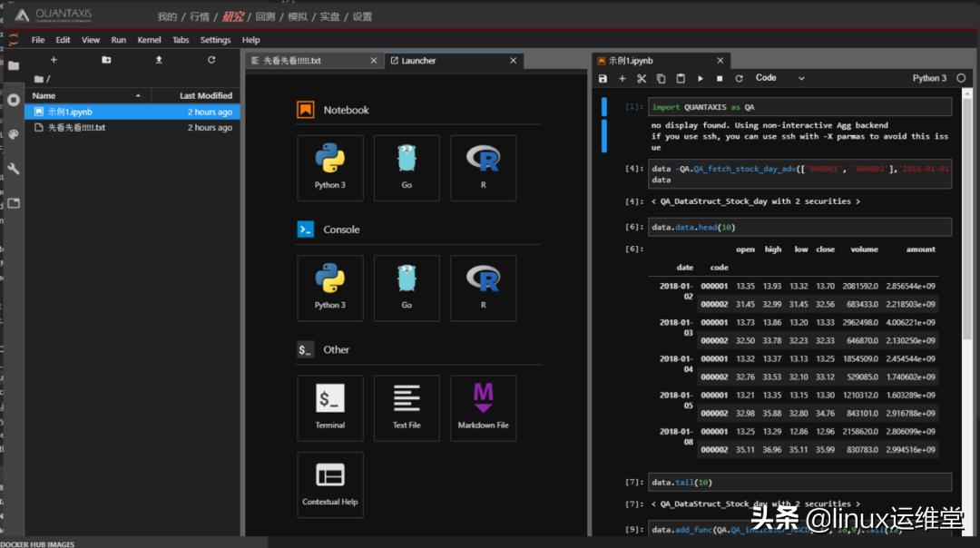Sort files by Name column
Viewport: 980px width, 548px height.
tap(86, 95)
